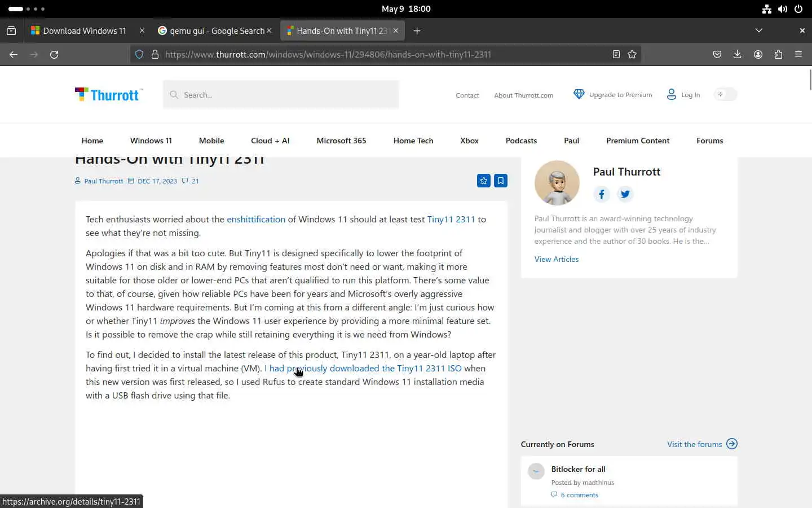The height and width of the screenshot is (508, 812).
Task: Click the article bookmark ribbon button
Action: pyautogui.click(x=500, y=181)
